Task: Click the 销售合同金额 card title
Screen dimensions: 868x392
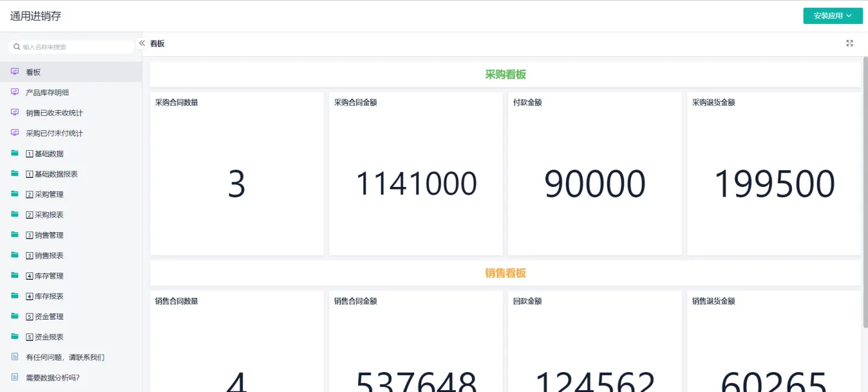Action: pyautogui.click(x=356, y=301)
